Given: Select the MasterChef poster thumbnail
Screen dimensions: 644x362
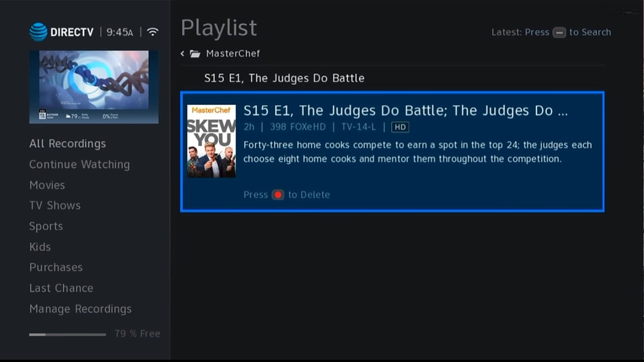Looking at the screenshot, I should [211, 141].
